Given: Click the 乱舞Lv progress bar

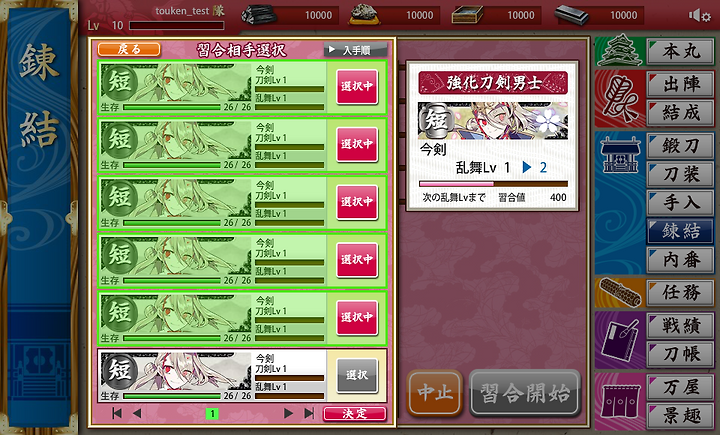Looking at the screenshot, I should [494, 184].
